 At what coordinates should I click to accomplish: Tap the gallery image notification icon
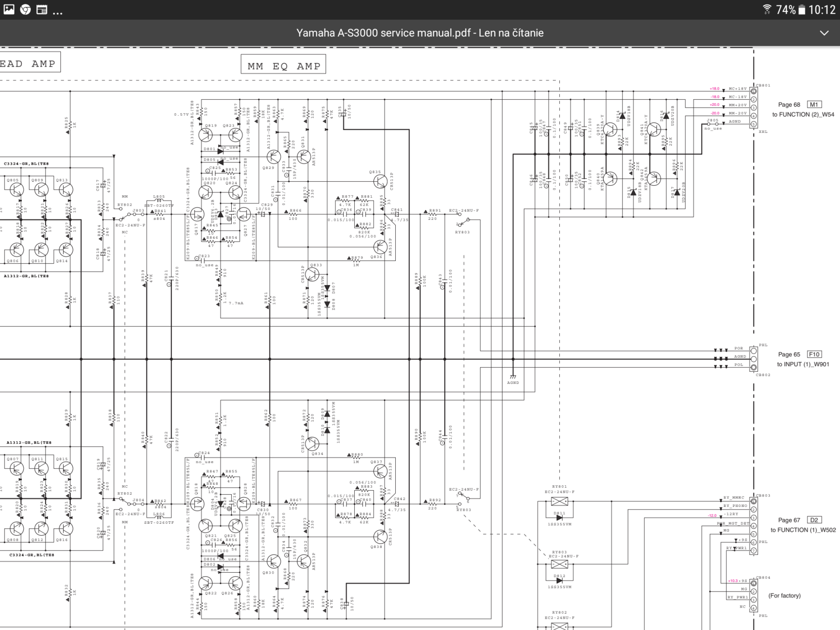[x=9, y=9]
